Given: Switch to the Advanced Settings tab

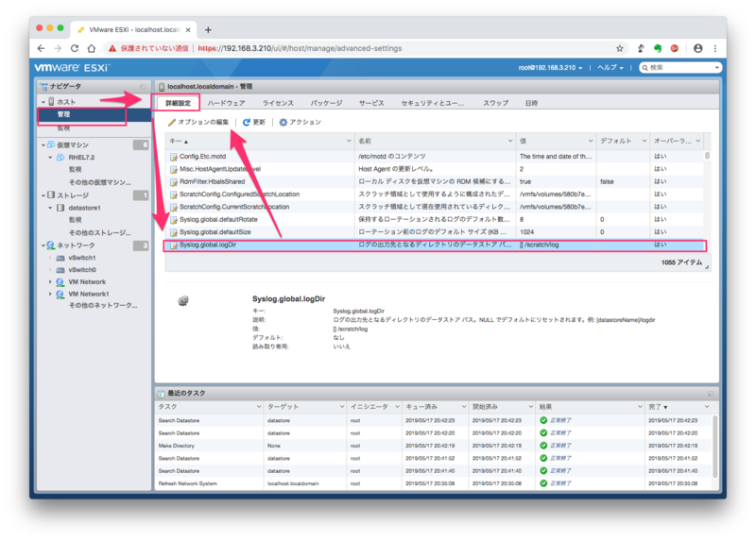Looking at the screenshot, I should point(178,103).
